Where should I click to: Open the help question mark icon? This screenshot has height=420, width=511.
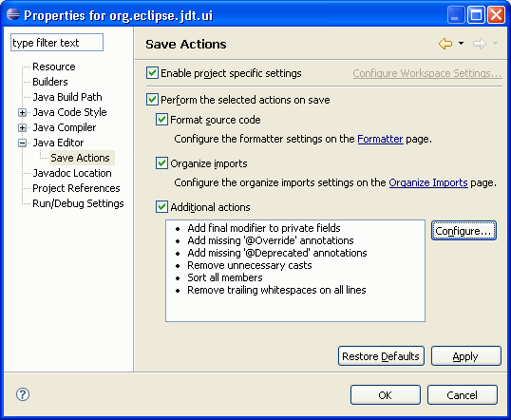[23, 394]
